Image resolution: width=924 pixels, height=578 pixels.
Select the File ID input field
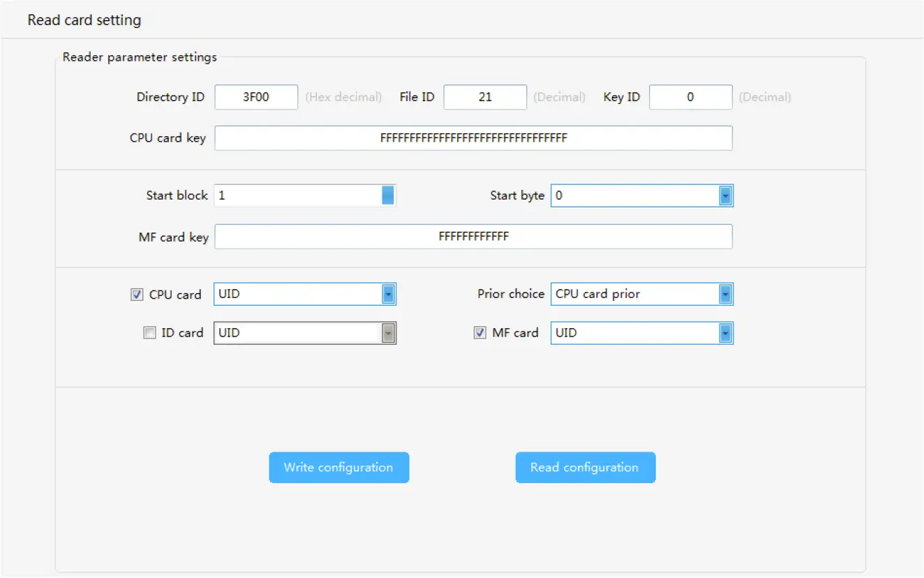coord(484,97)
